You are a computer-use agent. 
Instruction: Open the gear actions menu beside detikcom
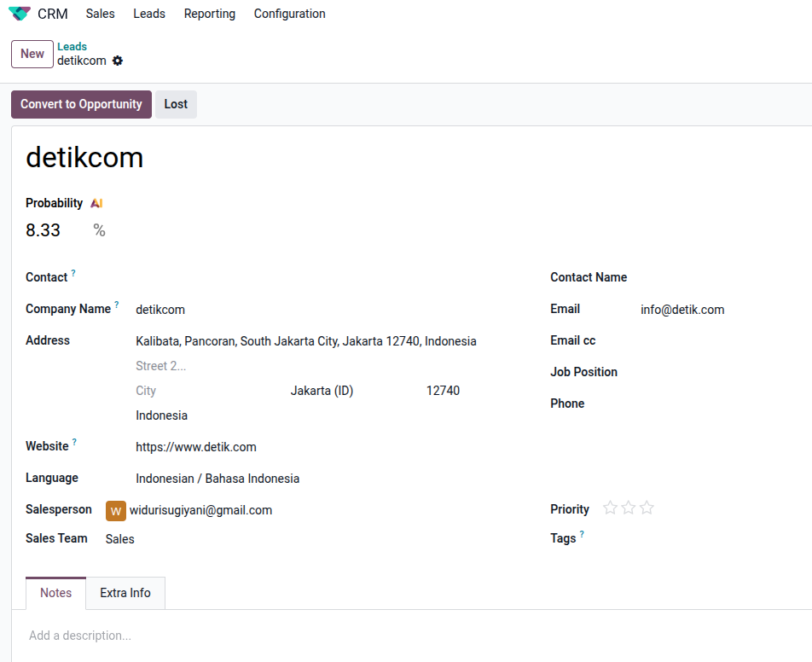118,61
